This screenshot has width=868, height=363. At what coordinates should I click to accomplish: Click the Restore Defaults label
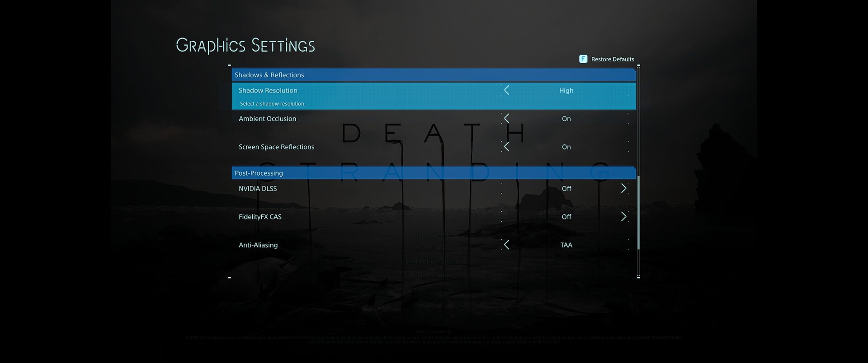pos(613,59)
